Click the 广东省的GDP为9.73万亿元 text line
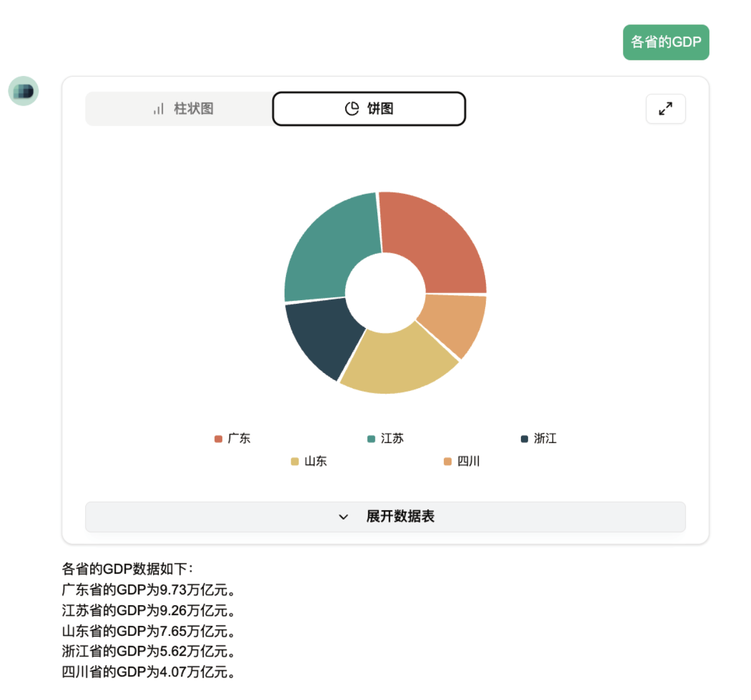 [x=148, y=590]
